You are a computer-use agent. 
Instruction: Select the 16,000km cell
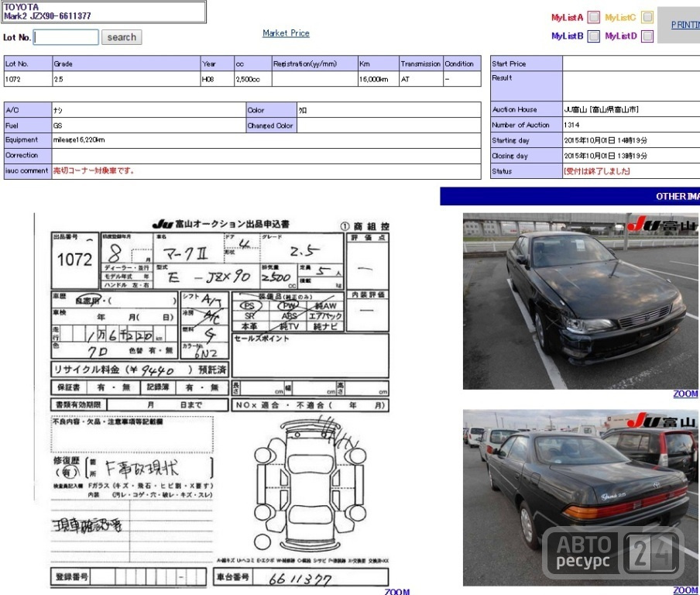click(378, 79)
